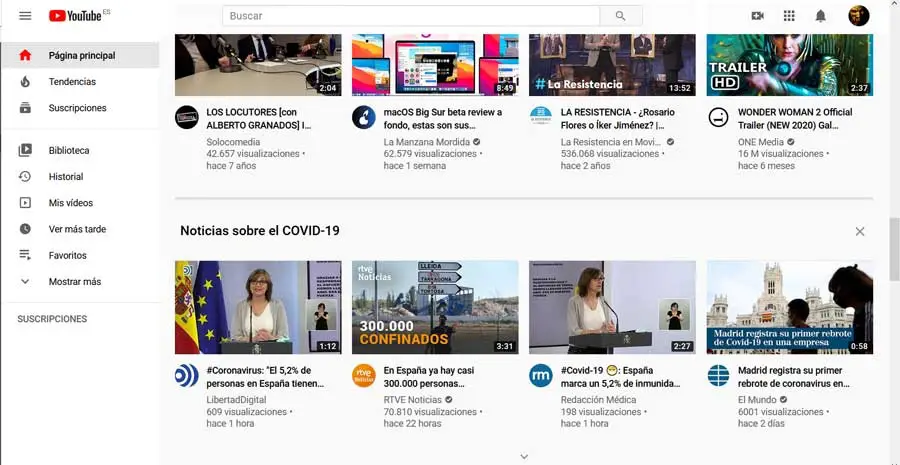Image resolution: width=900 pixels, height=465 pixels.
Task: Click RTVE Noticias channel name
Action: [x=413, y=400]
